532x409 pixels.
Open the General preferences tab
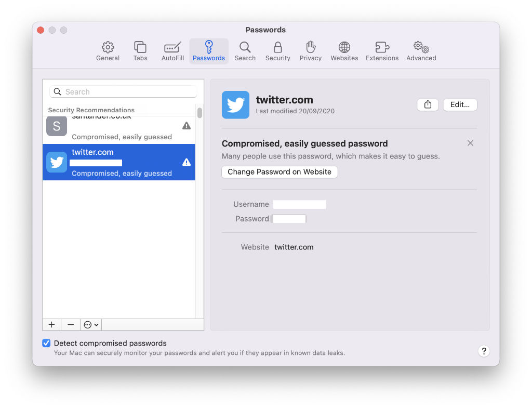[108, 51]
